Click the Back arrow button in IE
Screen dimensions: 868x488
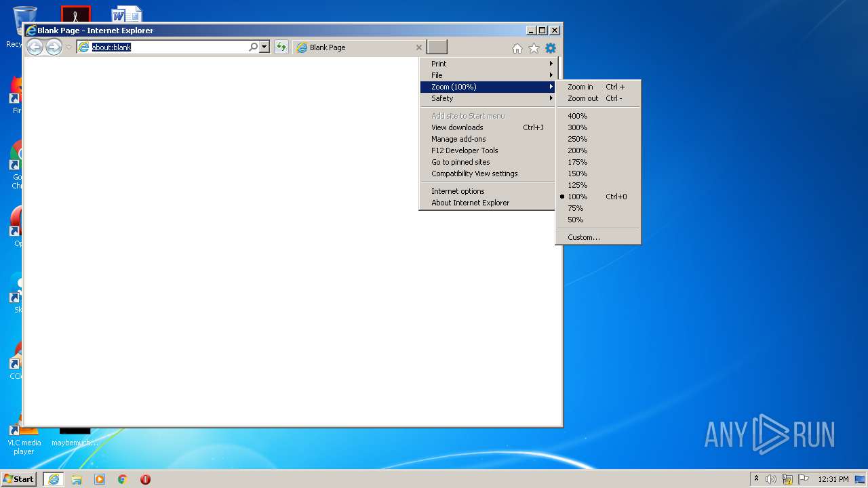35,47
